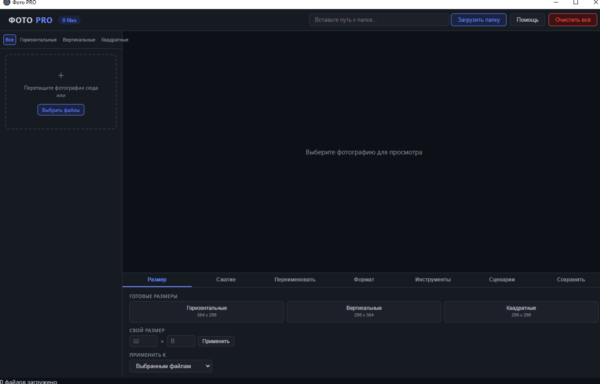
Task: Open the Формат tab
Action: tap(364, 280)
